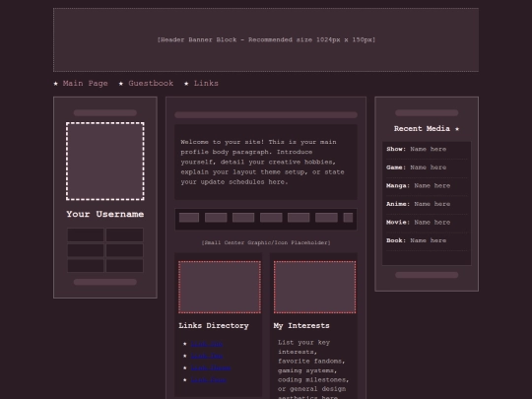Open the Main Page nav link

(85, 83)
